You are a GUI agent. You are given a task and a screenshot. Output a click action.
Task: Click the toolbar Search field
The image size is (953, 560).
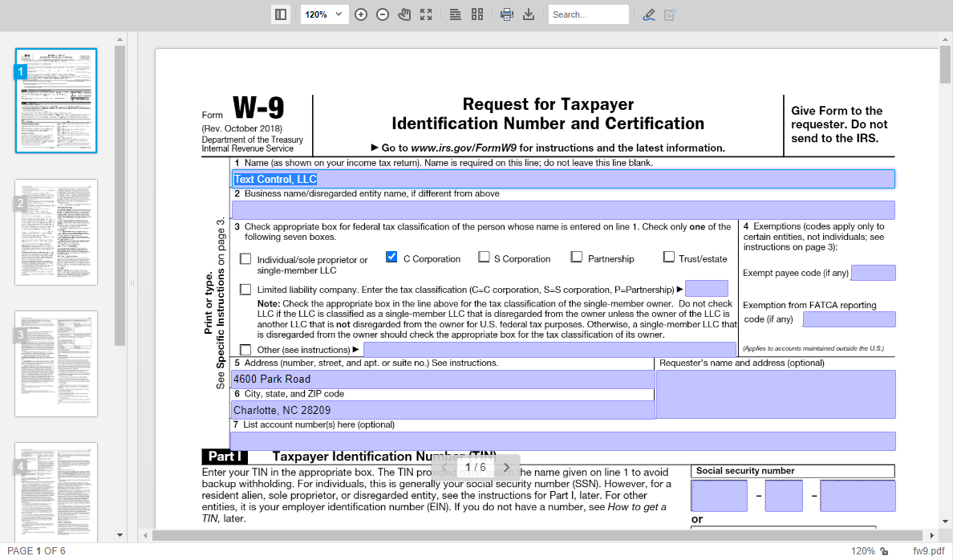coord(588,14)
